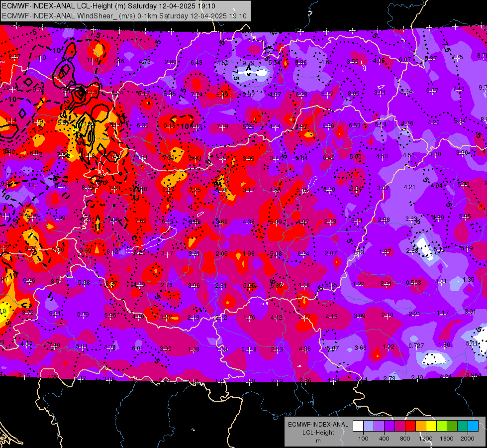The image size is (487, 448).
Task: Pick the light purple swatch left of 400
Action: [379, 426]
